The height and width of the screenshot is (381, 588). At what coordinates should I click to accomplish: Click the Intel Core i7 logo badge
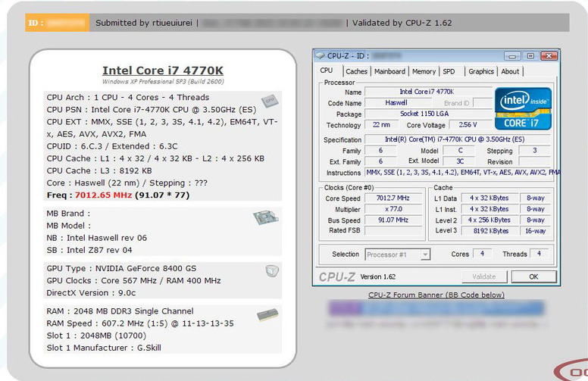pyautogui.click(x=523, y=109)
